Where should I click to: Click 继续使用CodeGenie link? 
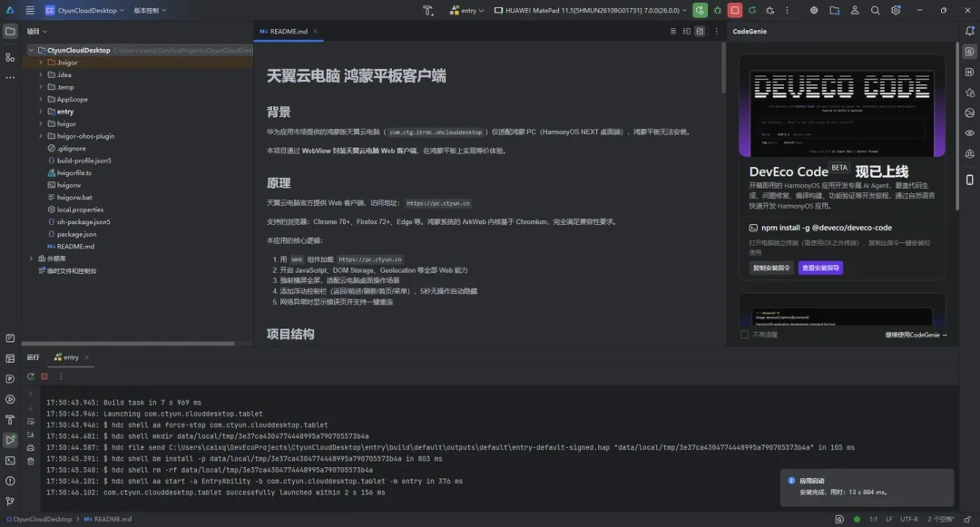coord(916,335)
